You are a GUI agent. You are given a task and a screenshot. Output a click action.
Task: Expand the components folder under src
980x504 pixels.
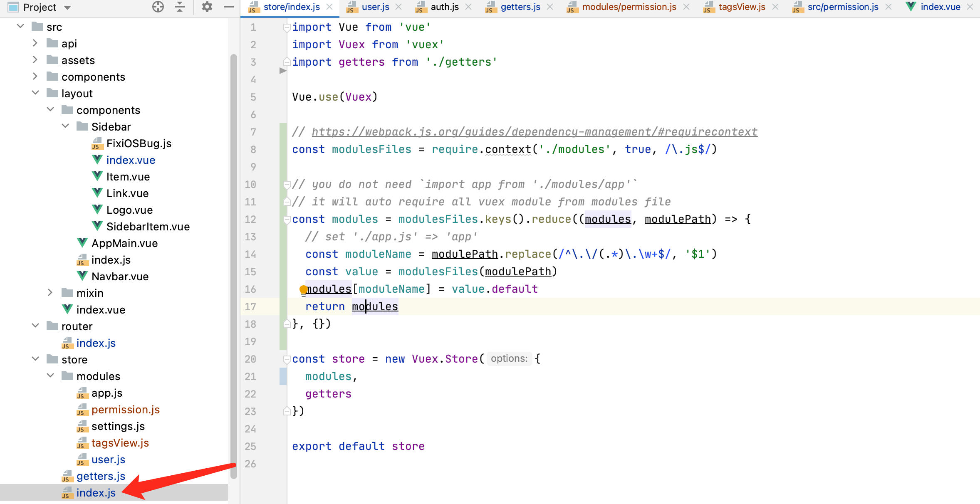[35, 77]
